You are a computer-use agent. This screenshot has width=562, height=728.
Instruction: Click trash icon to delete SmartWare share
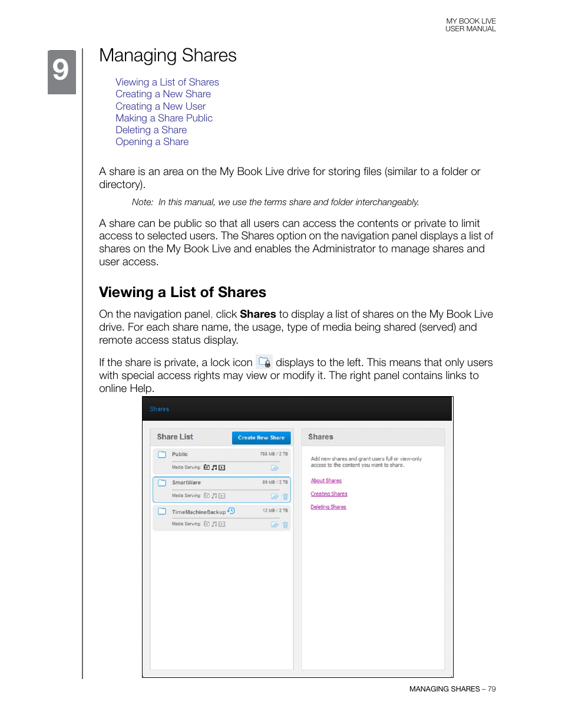point(285,496)
